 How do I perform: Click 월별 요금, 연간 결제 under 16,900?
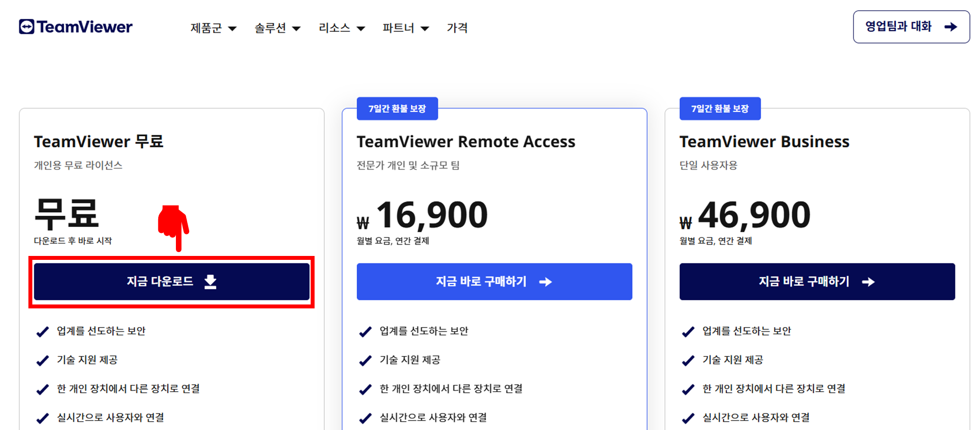pyautogui.click(x=393, y=241)
